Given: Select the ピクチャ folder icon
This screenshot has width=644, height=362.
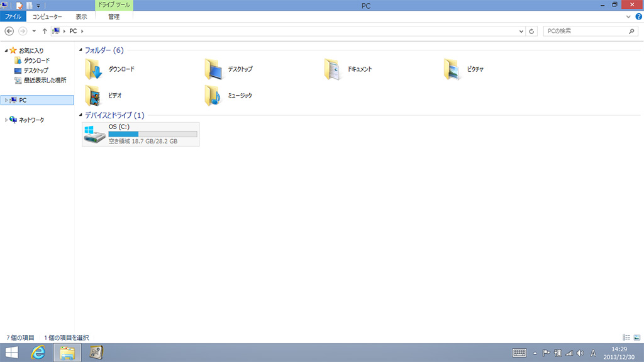Looking at the screenshot, I should [x=452, y=69].
